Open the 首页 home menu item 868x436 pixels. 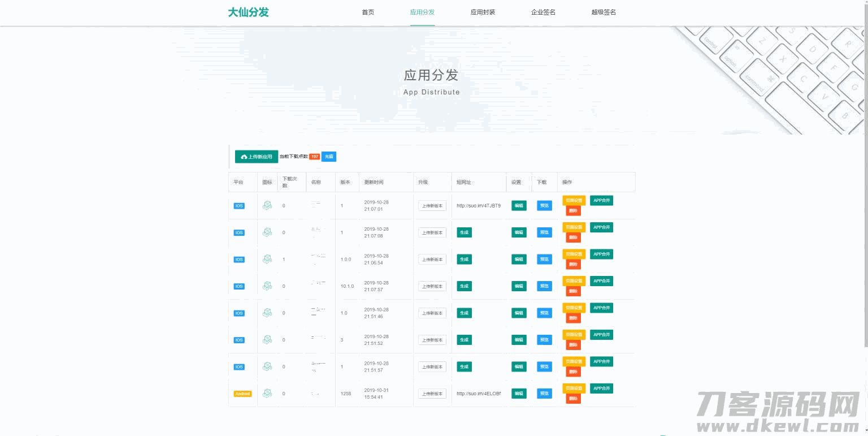[368, 12]
